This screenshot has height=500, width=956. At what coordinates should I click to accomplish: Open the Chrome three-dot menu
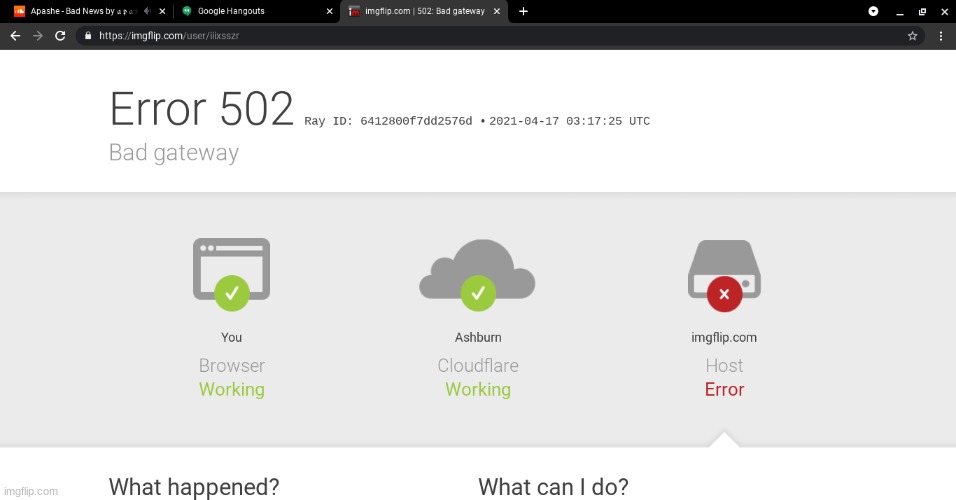pos(941,35)
